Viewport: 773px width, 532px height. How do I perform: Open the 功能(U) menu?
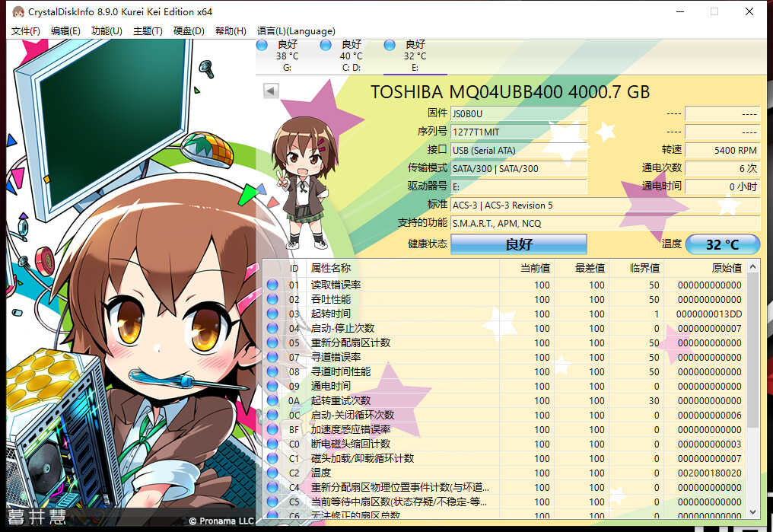tap(107, 31)
